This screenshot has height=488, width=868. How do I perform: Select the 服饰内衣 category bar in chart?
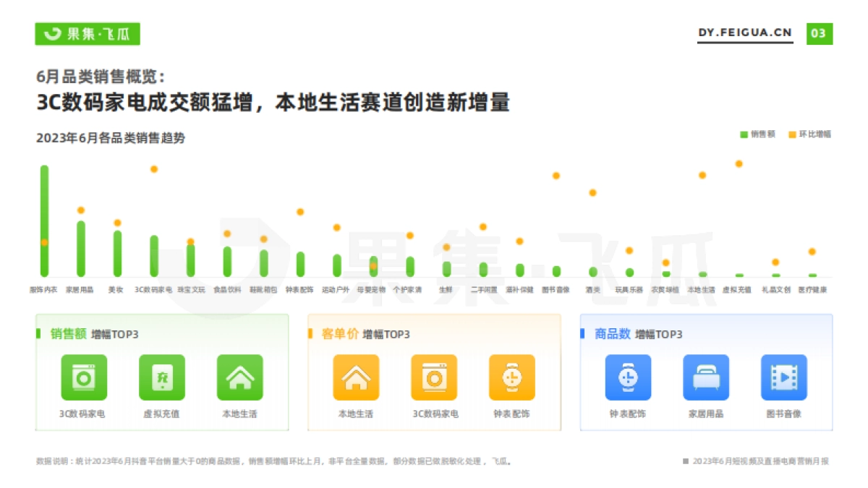tap(45, 221)
